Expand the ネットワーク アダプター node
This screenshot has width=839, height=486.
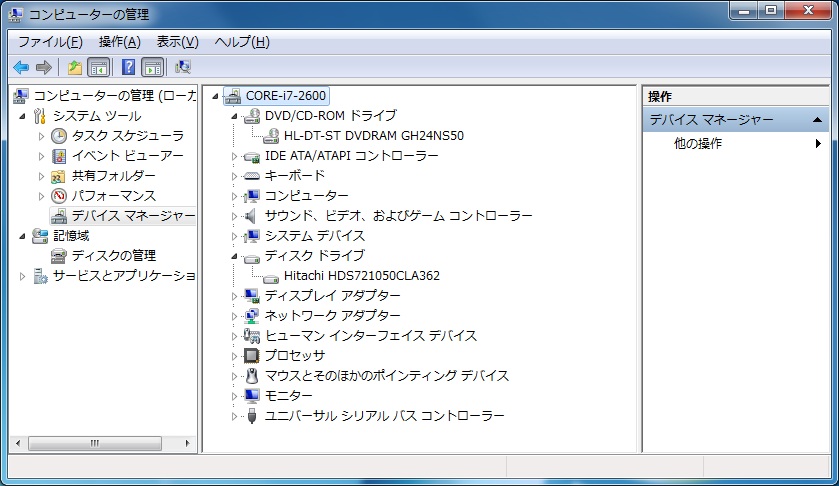234,316
